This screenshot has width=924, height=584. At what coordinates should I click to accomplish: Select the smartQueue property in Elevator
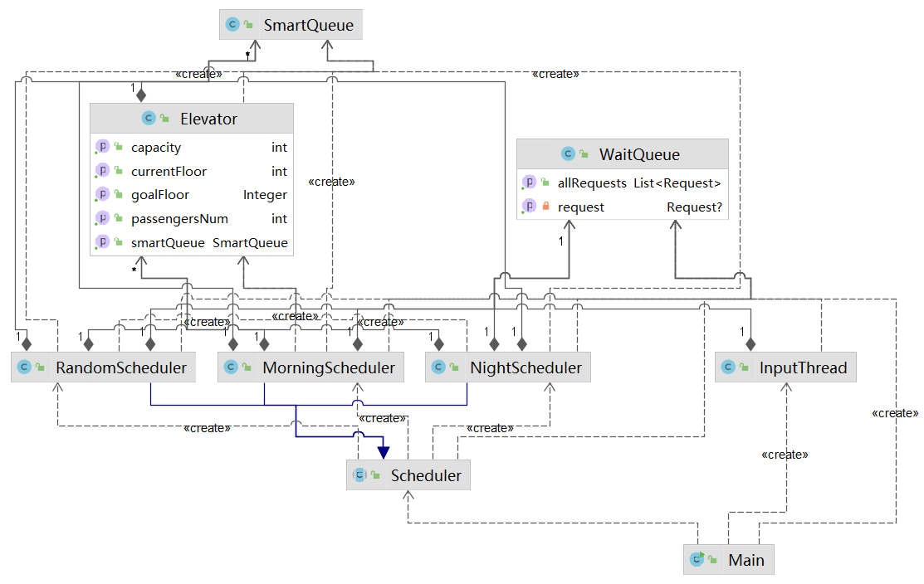coord(192,242)
